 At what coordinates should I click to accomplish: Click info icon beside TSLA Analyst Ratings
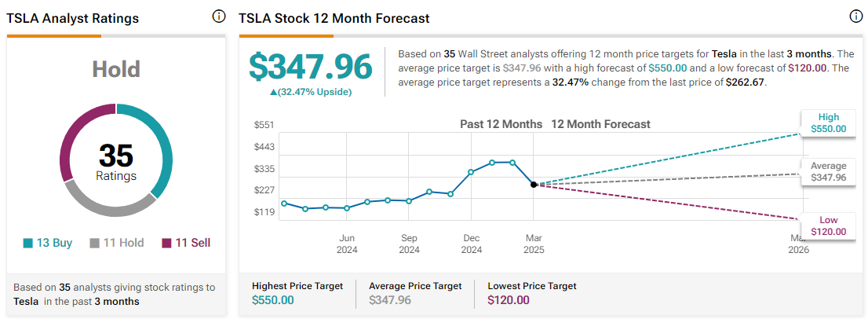[x=219, y=17]
